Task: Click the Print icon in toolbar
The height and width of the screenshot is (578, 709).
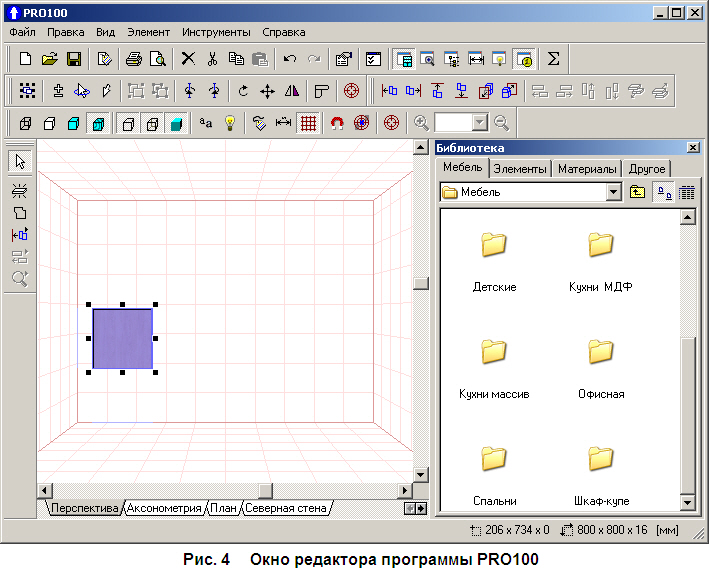Action: point(134,59)
